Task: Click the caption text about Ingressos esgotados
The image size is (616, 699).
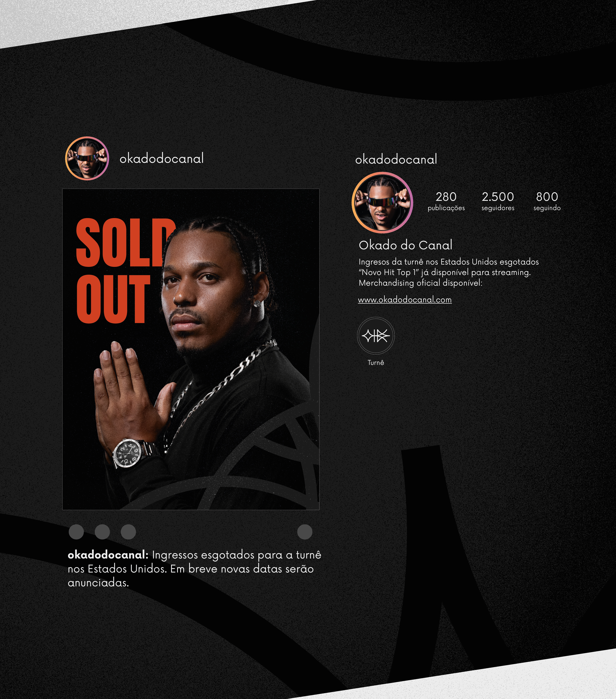Action: click(194, 569)
